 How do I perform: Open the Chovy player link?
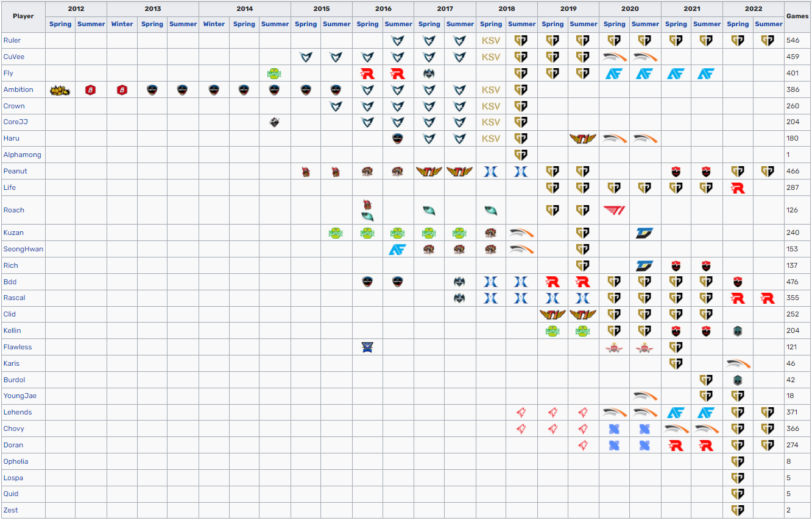(x=14, y=429)
